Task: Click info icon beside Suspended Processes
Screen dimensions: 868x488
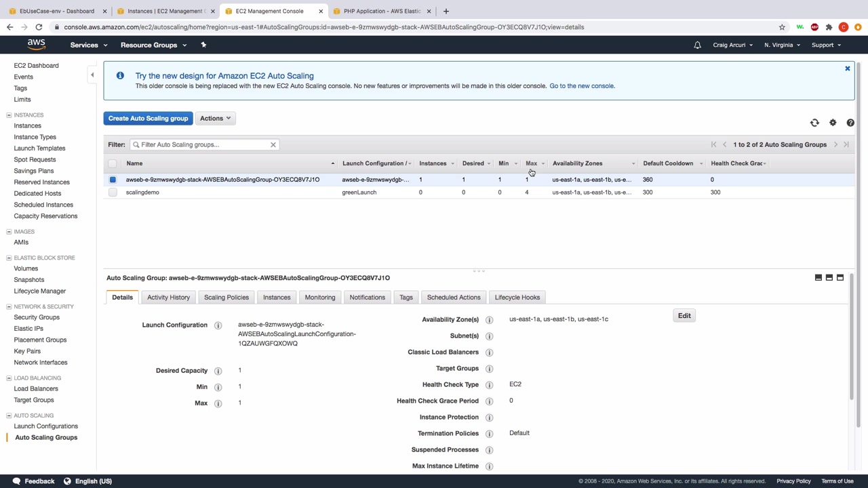Action: 489,450
